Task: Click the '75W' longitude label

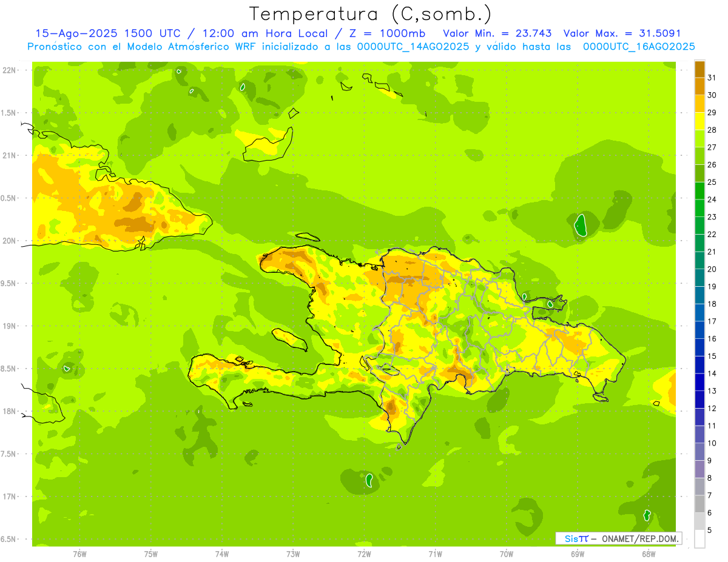Action: (x=151, y=554)
